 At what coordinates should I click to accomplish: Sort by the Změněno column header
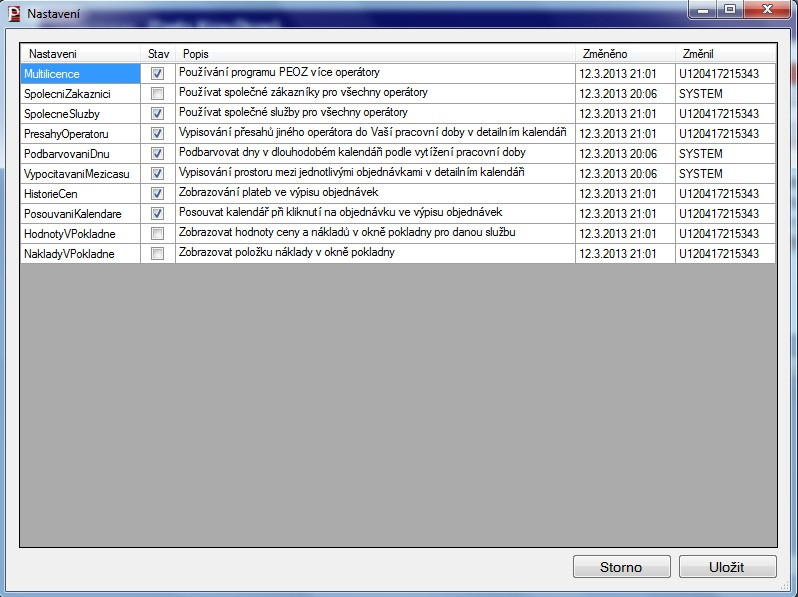625,53
